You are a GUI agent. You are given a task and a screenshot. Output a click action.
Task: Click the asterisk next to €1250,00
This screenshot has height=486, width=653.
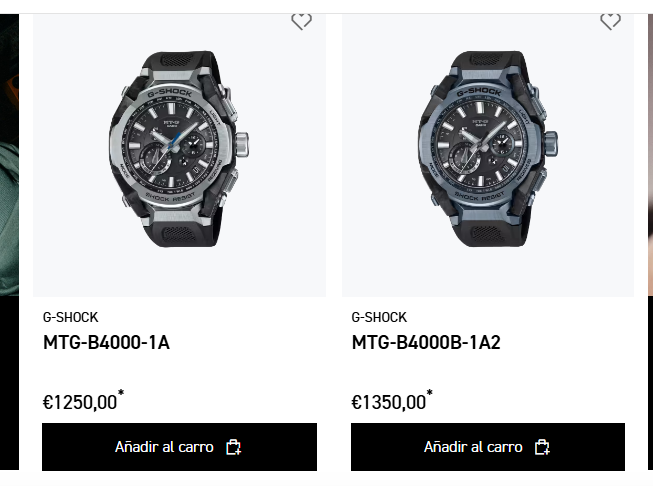coord(121,394)
